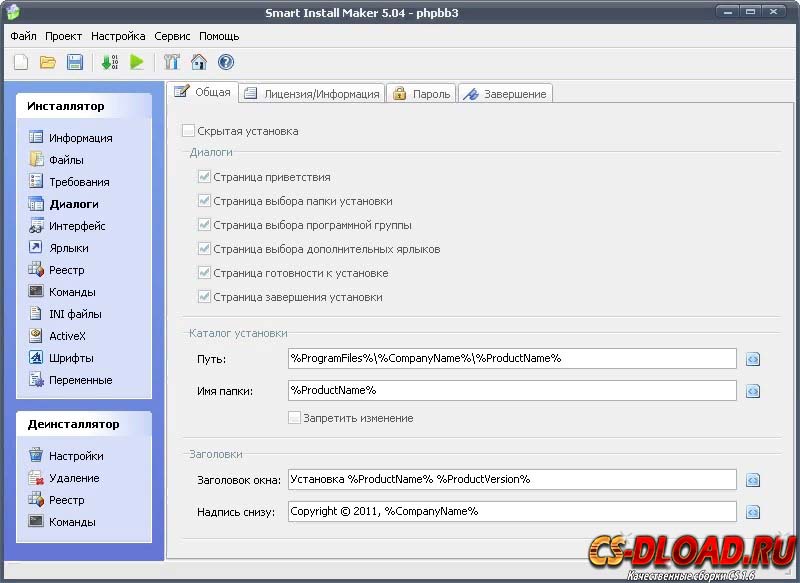Toggle Страница выбора дополнительных ярлыков checkbox

point(204,249)
